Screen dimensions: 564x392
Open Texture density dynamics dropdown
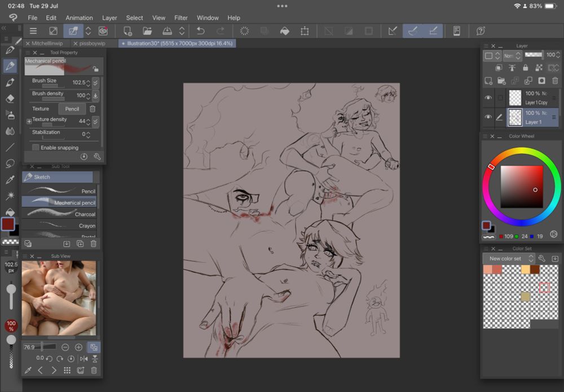(95, 122)
